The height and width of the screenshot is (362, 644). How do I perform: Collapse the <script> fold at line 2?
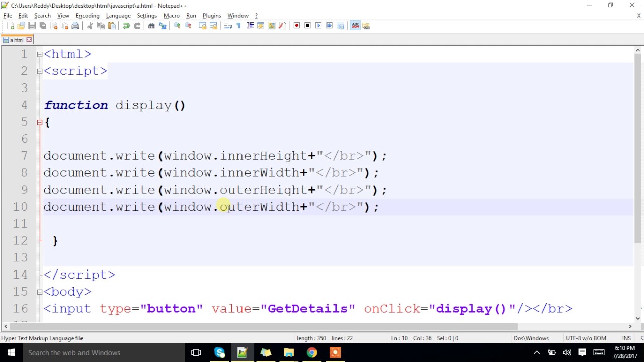[x=40, y=71]
